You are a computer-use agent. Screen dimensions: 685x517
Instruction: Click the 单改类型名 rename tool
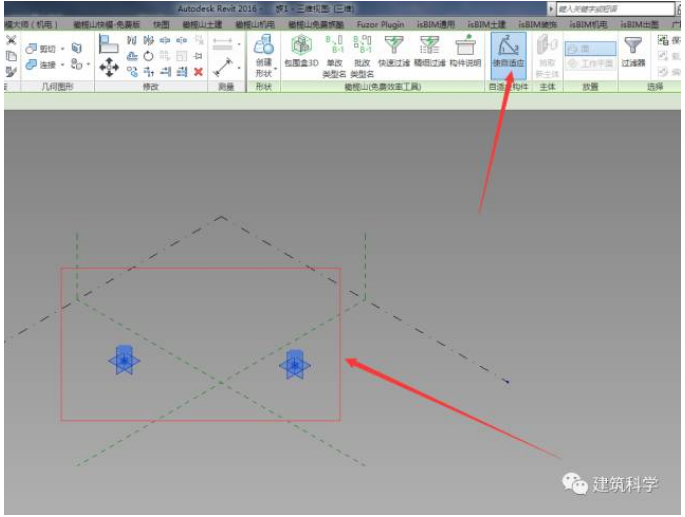[334, 56]
